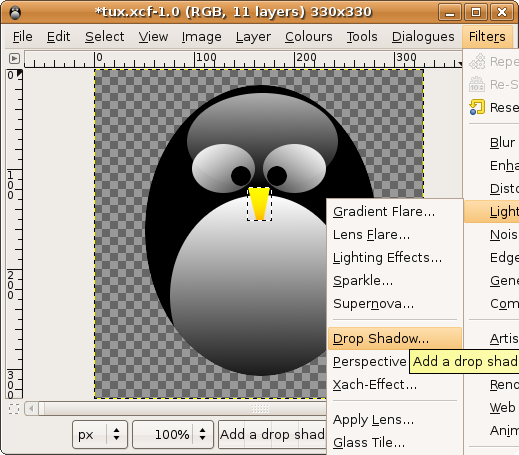519x455 pixels.
Task: Minimize the tux.xcf window
Action: coord(450,13)
